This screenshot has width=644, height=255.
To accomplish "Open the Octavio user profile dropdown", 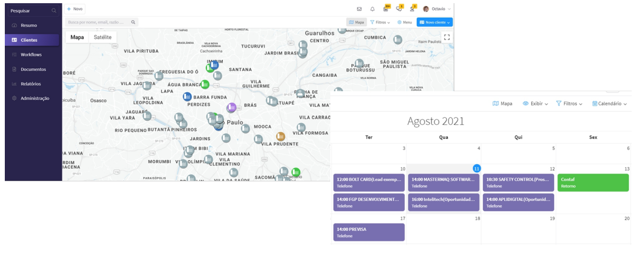I will [437, 9].
